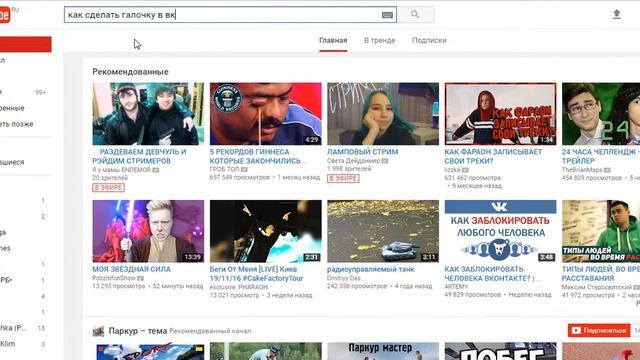Open the Паркур – тема channel link
The width and height of the screenshot is (640, 360).
(x=138, y=331)
